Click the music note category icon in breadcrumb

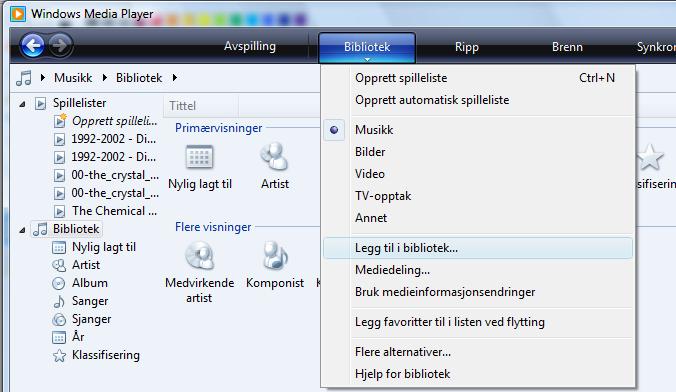click(24, 78)
